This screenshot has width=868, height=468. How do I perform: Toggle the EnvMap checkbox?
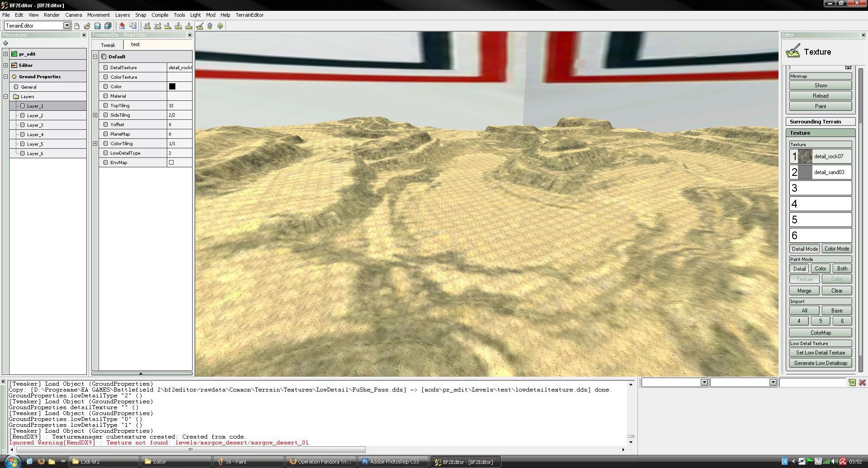(x=171, y=162)
